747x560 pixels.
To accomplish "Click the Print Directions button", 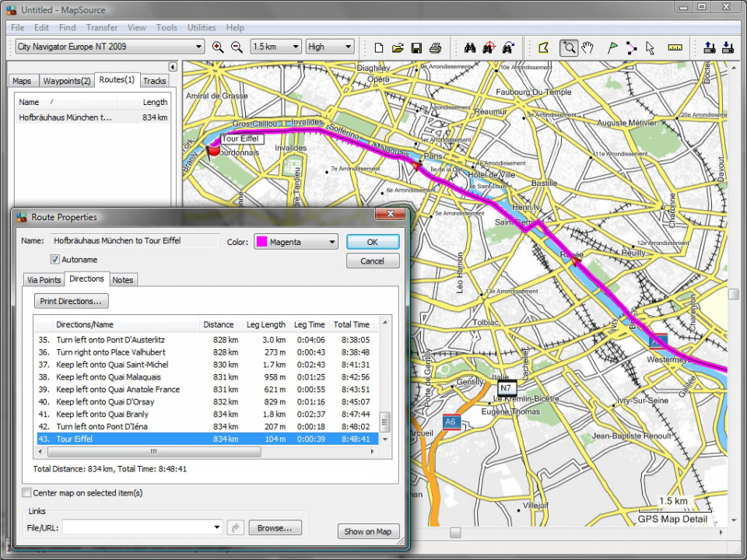I will click(x=72, y=301).
